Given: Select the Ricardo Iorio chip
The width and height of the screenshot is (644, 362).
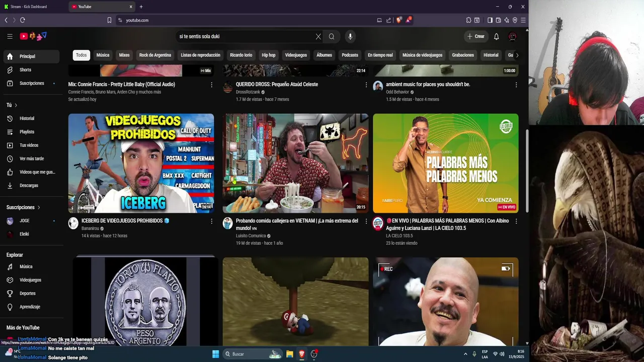Looking at the screenshot, I should pyautogui.click(x=241, y=55).
